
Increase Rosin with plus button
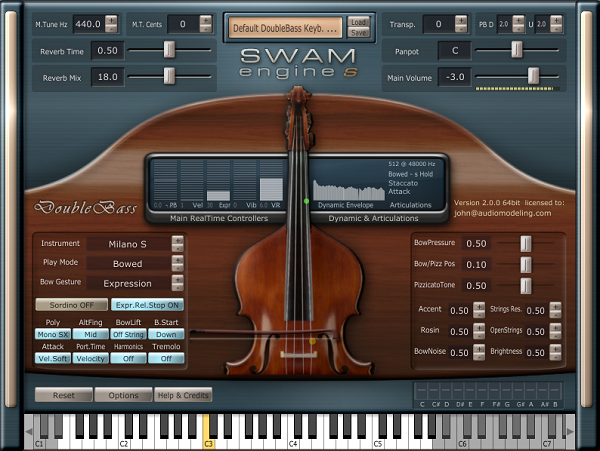point(479,327)
